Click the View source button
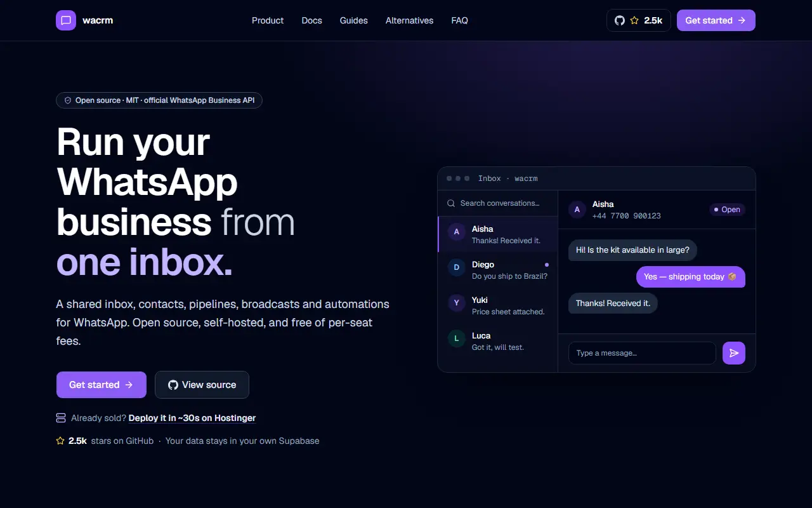Viewport: 812px width, 508px height. point(202,385)
